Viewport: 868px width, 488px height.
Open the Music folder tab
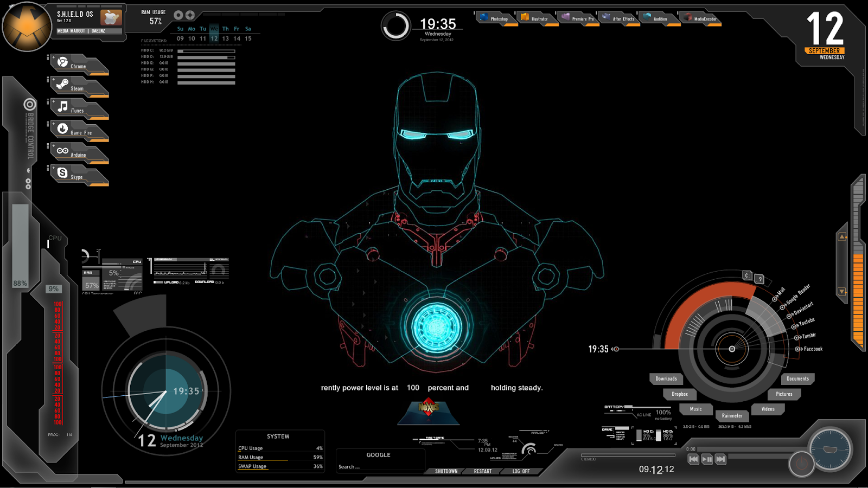coord(696,409)
